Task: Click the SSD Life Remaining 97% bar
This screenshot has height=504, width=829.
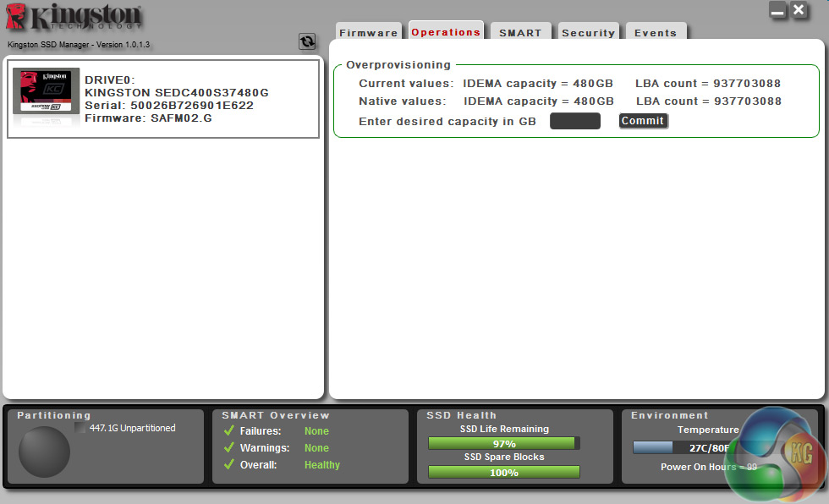Action: click(x=504, y=443)
